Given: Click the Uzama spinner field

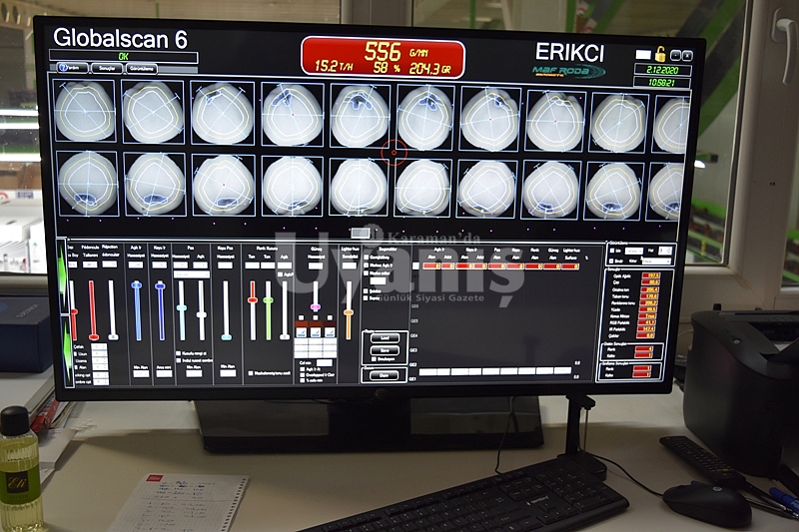Looking at the screenshot, I should tap(100, 360).
